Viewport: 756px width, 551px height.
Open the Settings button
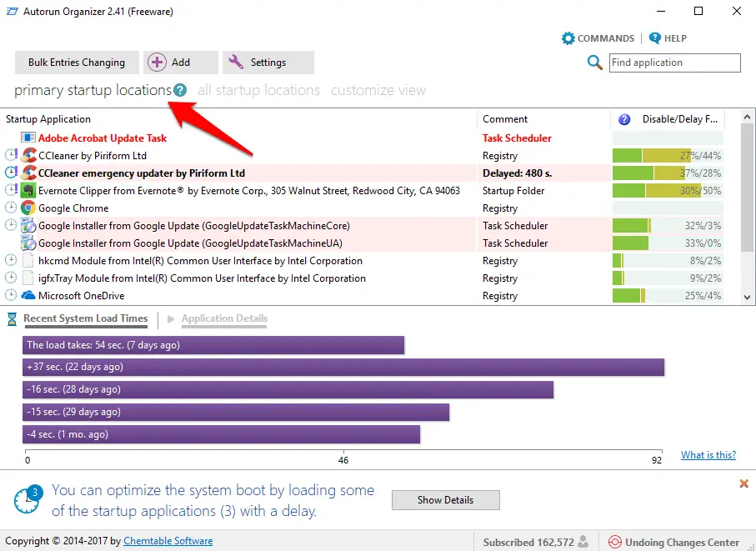[268, 63]
